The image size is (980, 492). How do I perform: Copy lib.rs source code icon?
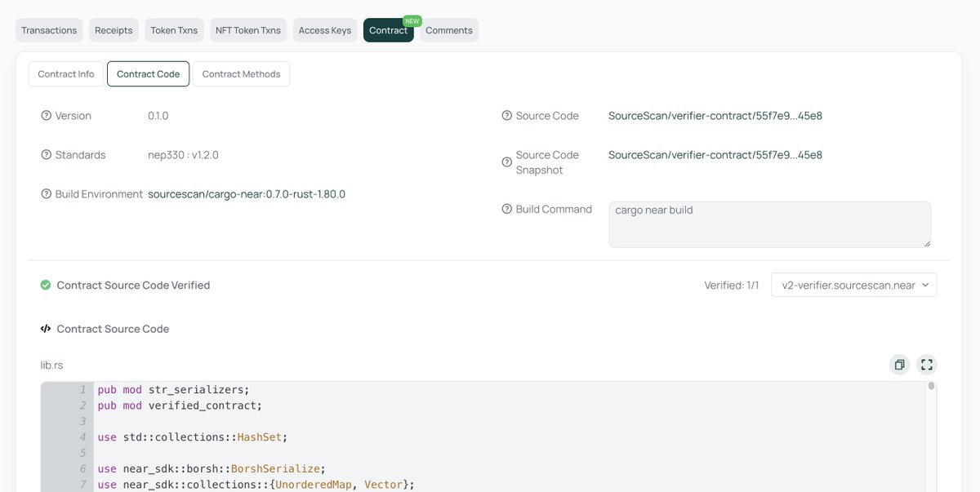899,365
